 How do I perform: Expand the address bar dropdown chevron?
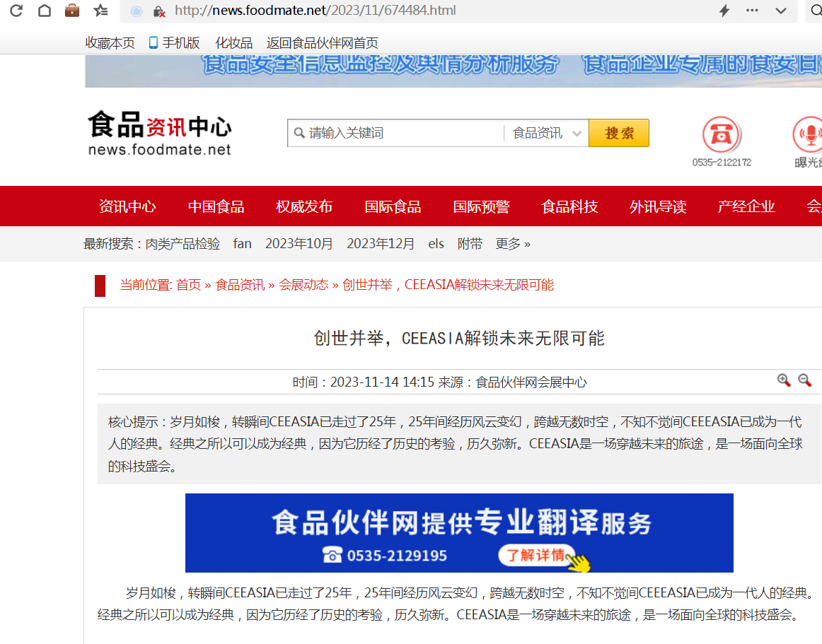(x=781, y=11)
